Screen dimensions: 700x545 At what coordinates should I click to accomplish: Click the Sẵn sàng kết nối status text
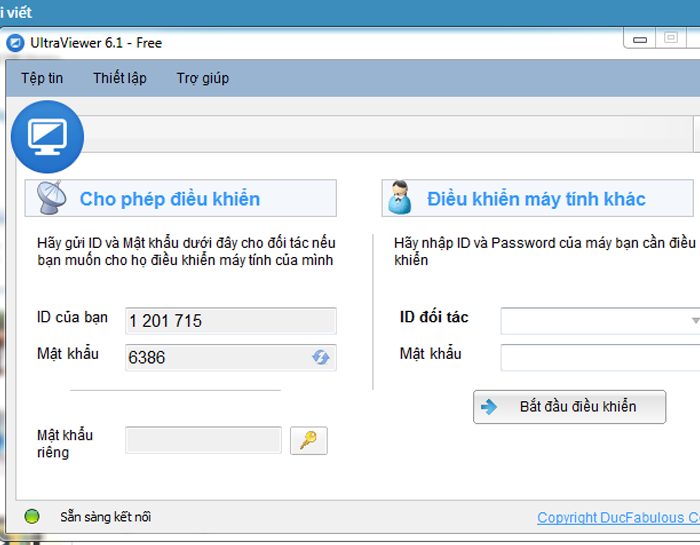[x=106, y=517]
